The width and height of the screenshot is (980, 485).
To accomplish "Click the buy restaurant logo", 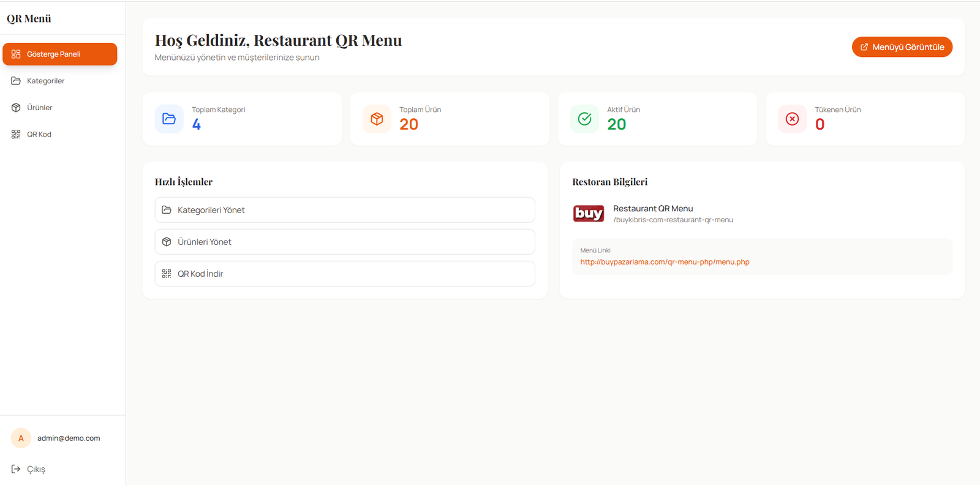I will coord(588,213).
